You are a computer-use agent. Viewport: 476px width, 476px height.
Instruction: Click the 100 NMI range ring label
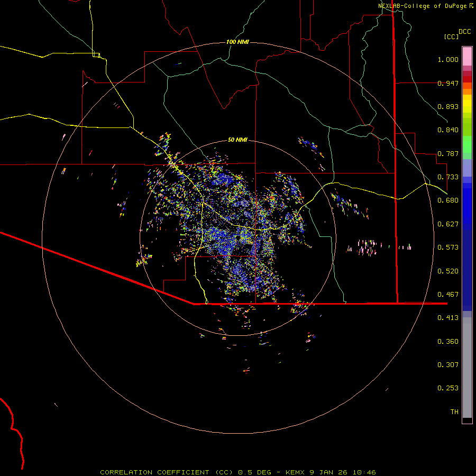tap(237, 42)
